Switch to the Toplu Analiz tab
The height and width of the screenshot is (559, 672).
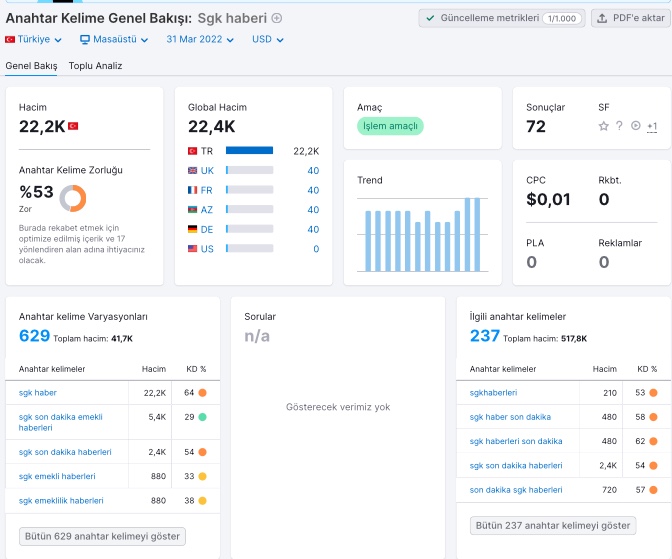tap(95, 66)
